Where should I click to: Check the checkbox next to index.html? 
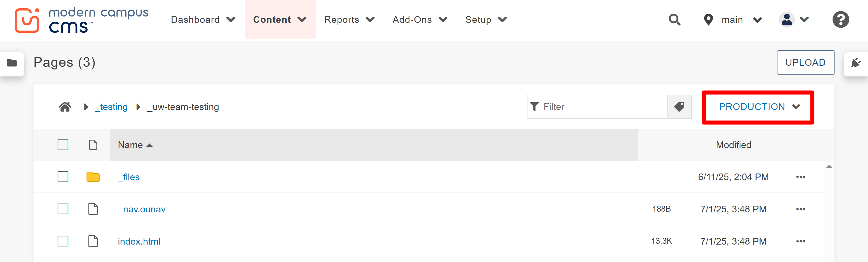pyautogui.click(x=63, y=241)
